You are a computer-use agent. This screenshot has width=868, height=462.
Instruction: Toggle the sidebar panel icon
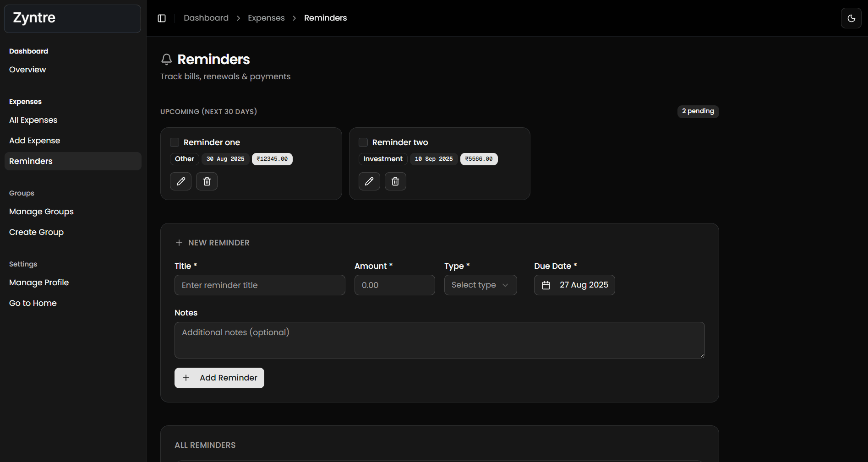pyautogui.click(x=162, y=18)
